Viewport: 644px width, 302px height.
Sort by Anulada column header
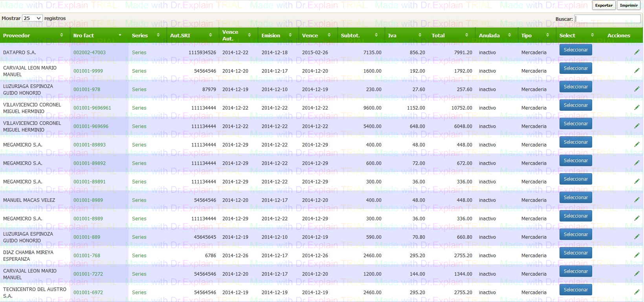click(495, 35)
